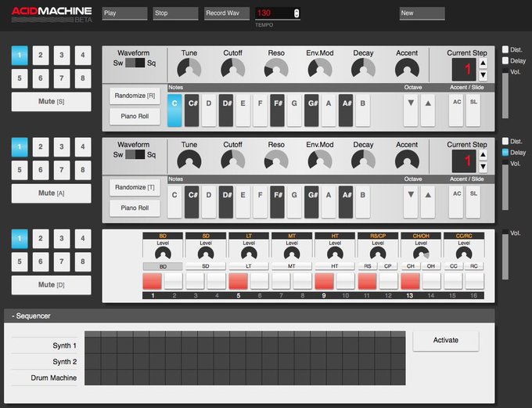
Task: Toggle Synth 1 waveform Sw/Sq switch
Action: click(135, 63)
